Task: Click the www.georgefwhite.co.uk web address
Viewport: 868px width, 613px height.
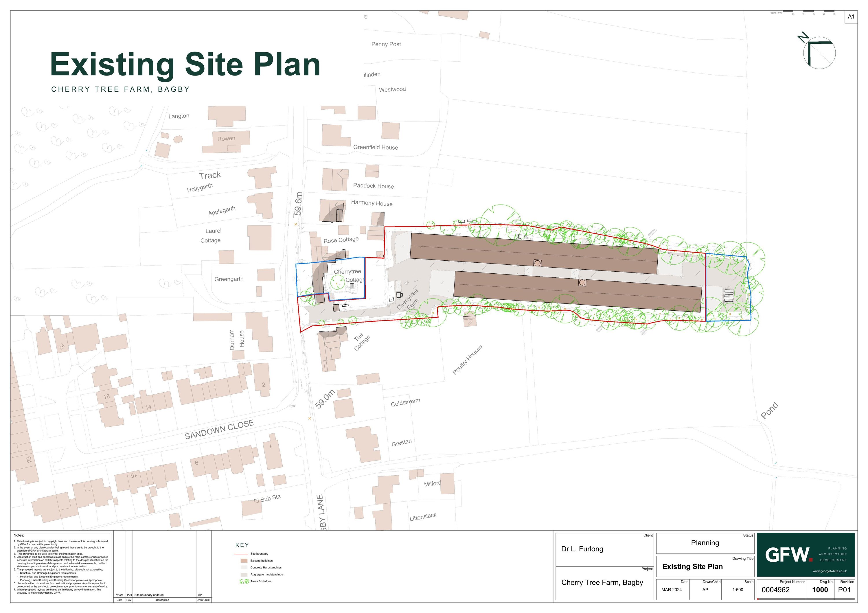Action: [x=830, y=571]
